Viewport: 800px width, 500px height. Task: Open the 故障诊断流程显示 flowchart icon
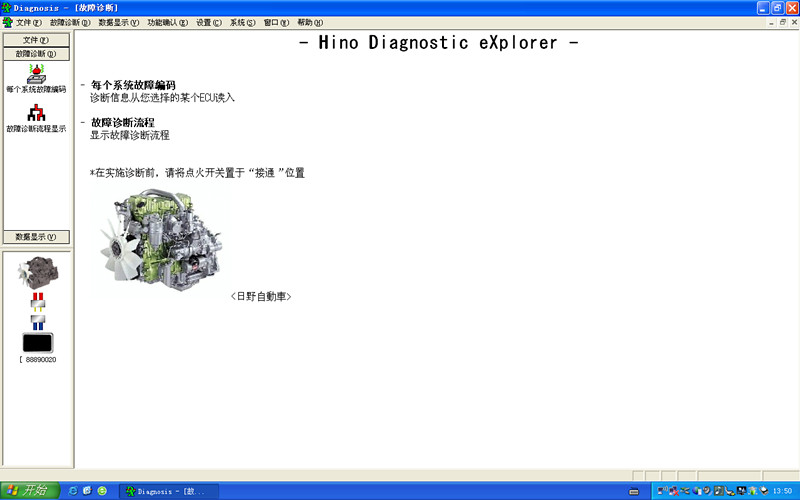pos(36,113)
